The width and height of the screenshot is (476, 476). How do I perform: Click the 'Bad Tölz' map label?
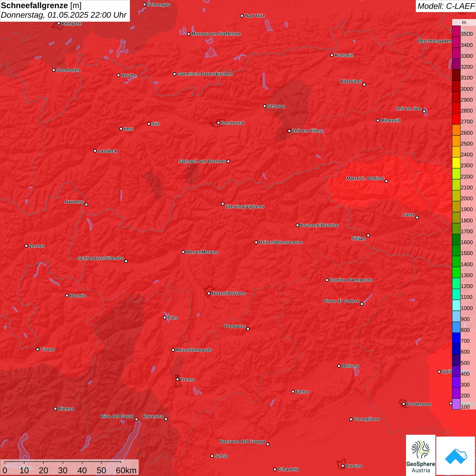255,16
